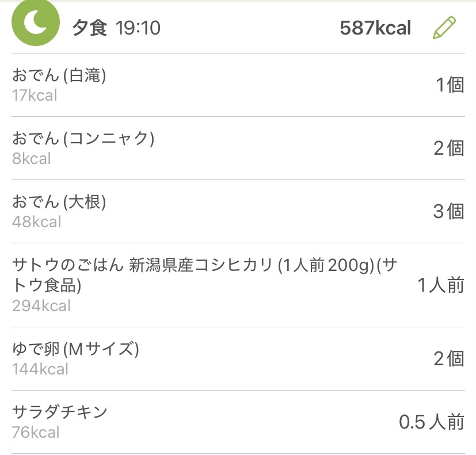Tap the 夕食 19:10 meal header
The image size is (476, 455).
click(x=116, y=28)
